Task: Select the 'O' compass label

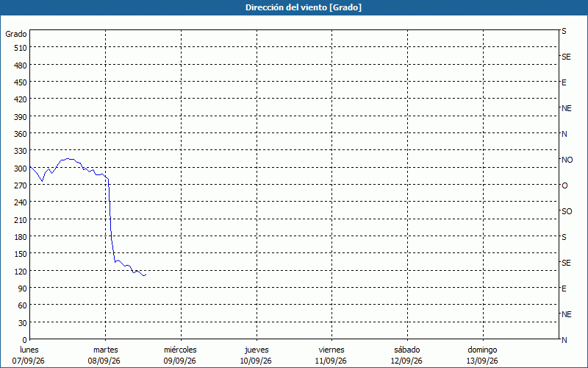Action: 564,185
